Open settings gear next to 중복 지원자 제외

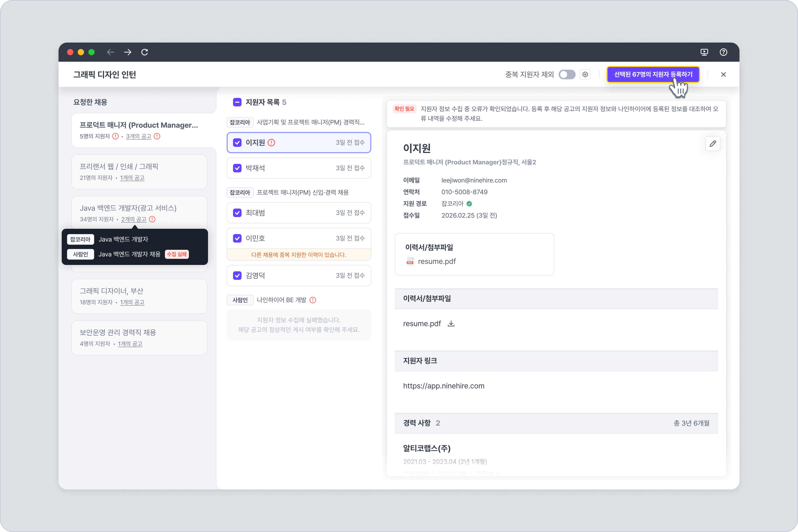pyautogui.click(x=585, y=74)
